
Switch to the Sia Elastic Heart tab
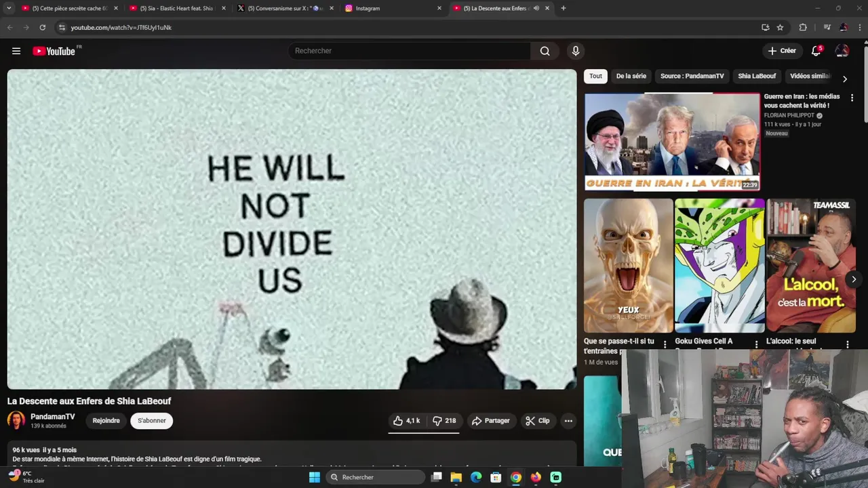(x=176, y=8)
